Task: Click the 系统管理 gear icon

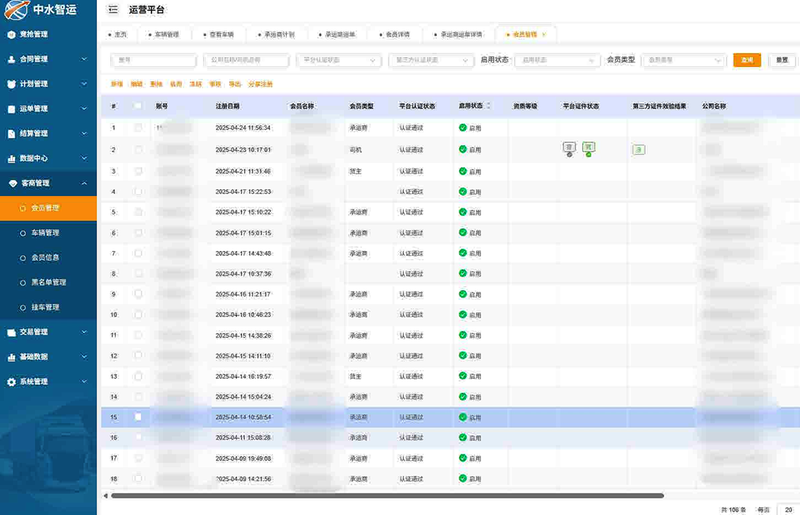Action: tap(11, 381)
